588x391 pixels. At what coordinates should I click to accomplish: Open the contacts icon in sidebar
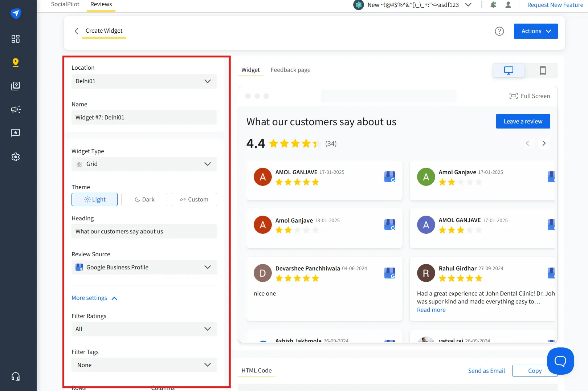(x=15, y=86)
